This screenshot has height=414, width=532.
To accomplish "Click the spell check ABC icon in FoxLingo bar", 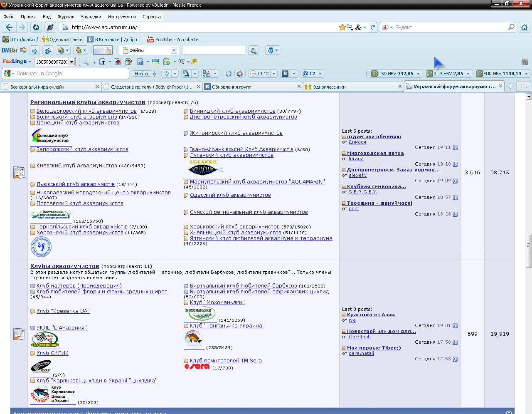I will pos(128,62).
